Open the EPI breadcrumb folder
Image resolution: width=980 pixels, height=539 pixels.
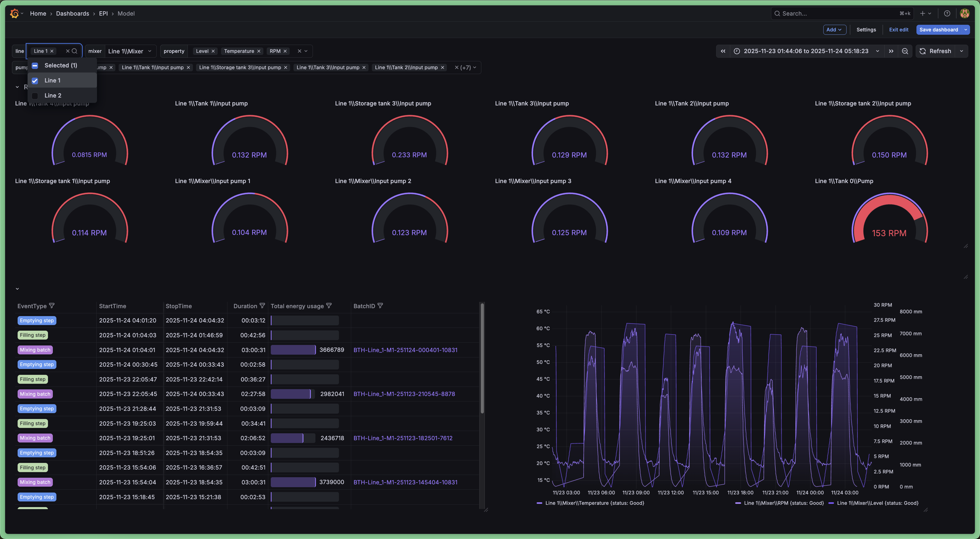pyautogui.click(x=103, y=13)
